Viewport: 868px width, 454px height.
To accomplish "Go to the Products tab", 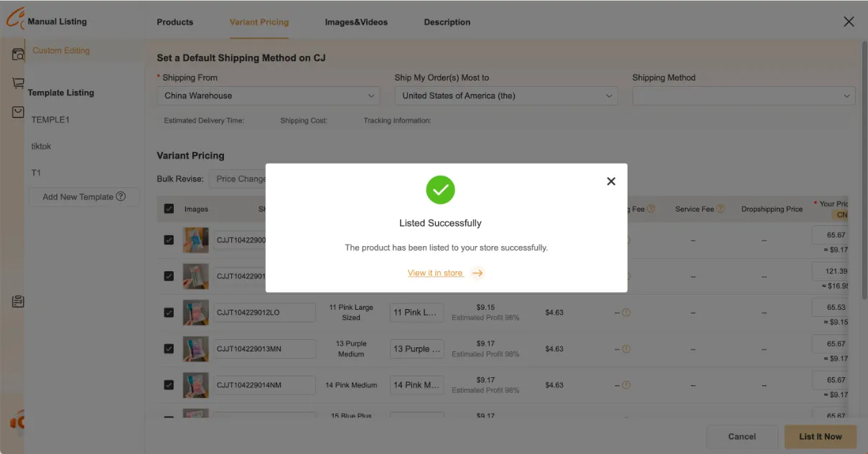I will point(174,22).
